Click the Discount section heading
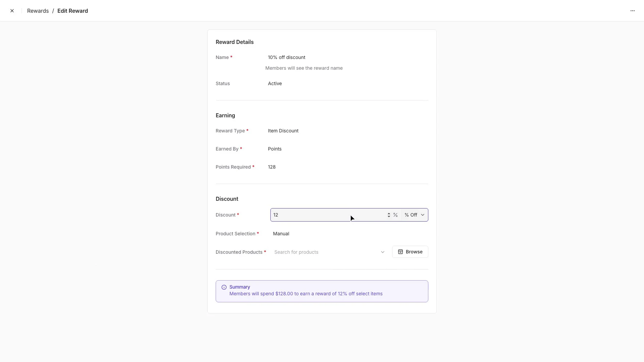Viewport: 644px width, 362px height. pyautogui.click(x=227, y=199)
